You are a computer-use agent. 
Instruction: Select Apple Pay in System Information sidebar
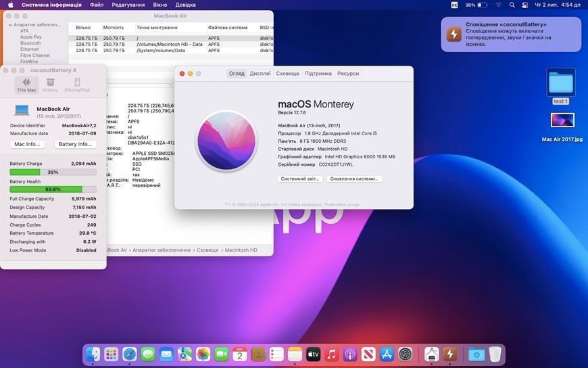(x=31, y=37)
